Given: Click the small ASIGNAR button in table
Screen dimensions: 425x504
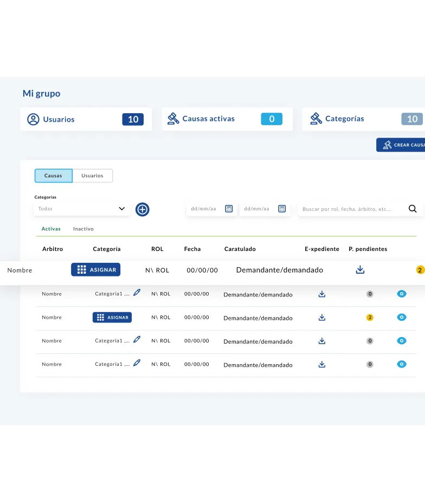Looking at the screenshot, I should click(112, 318).
